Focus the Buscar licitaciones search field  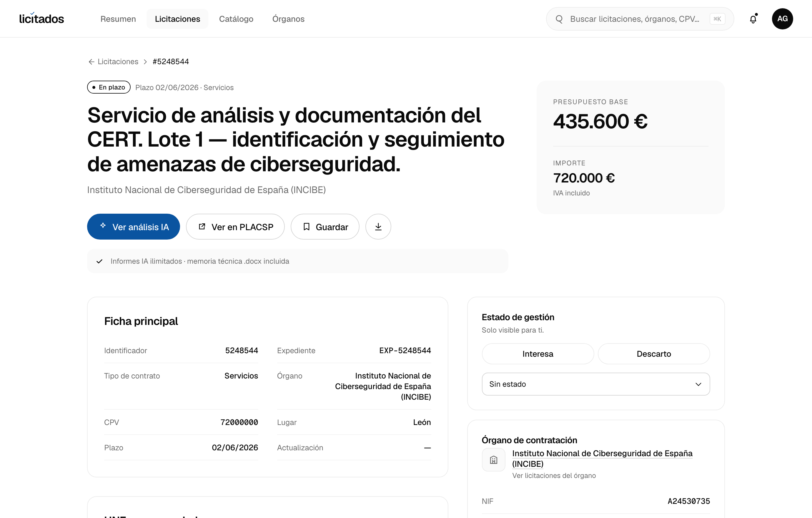640,19
